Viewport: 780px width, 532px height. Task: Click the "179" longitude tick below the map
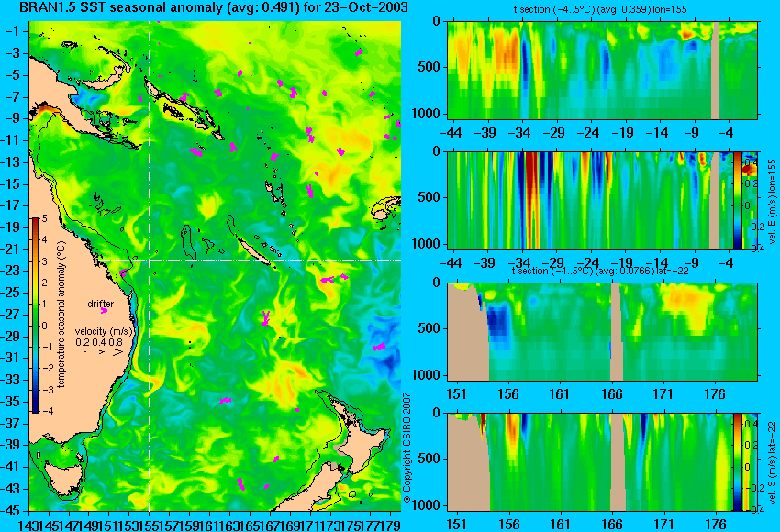(x=390, y=525)
